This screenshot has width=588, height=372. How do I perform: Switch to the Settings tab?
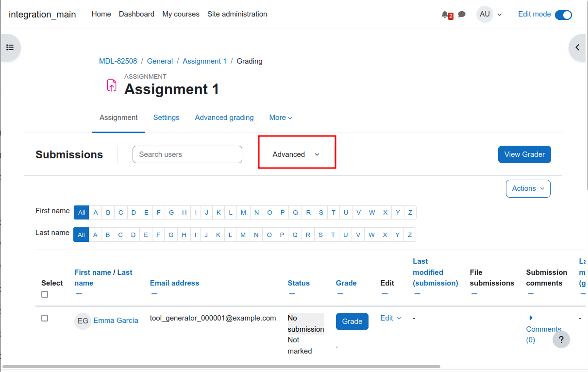[166, 118]
